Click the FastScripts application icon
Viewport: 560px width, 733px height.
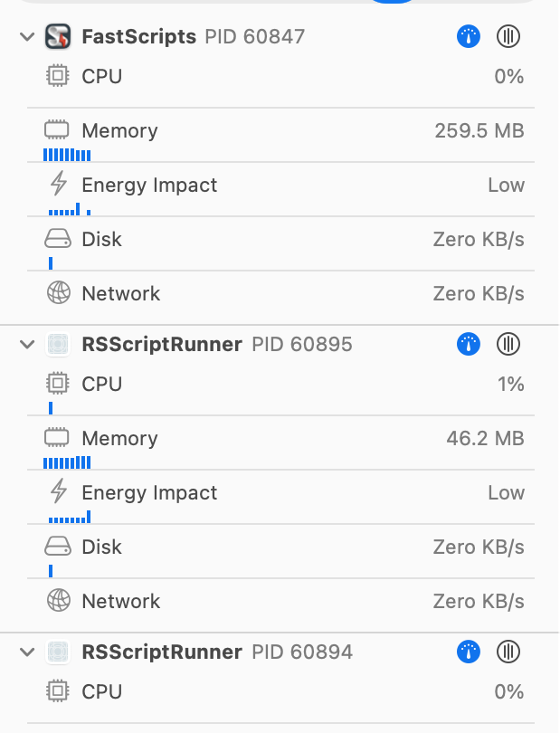point(55,37)
